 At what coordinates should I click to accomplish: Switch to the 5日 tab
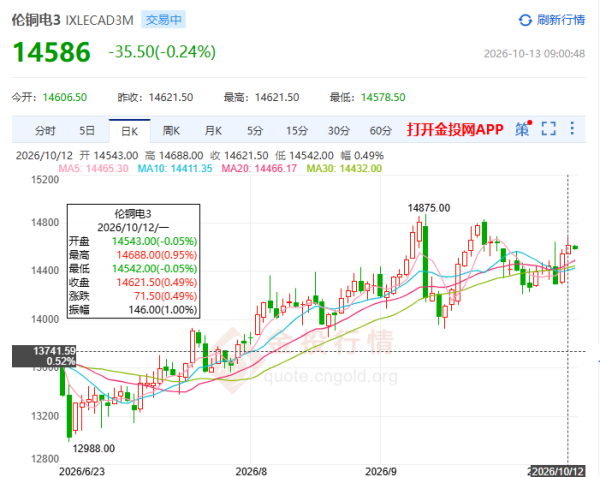point(87,131)
